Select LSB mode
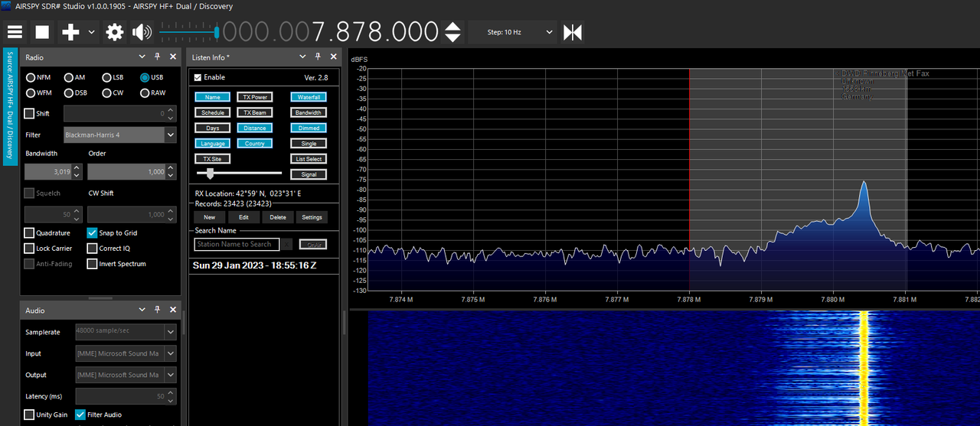The image size is (980, 426). pyautogui.click(x=113, y=77)
